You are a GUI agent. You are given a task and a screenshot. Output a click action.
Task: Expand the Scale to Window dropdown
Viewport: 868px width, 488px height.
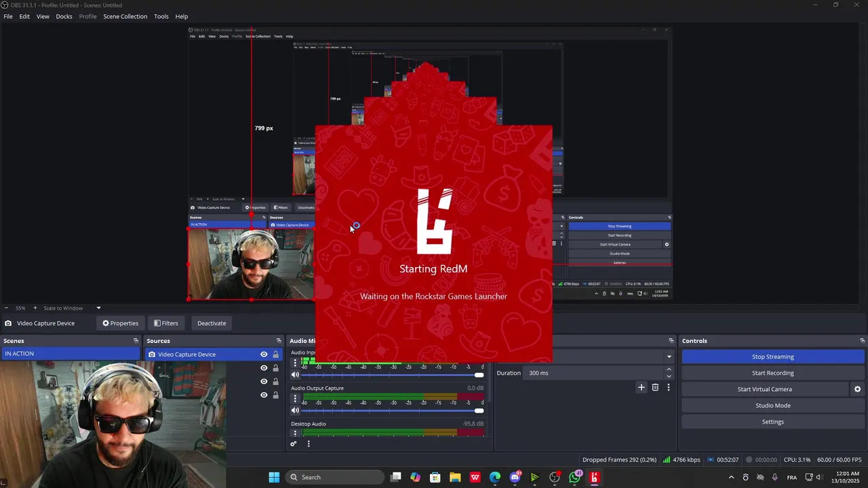click(x=98, y=308)
